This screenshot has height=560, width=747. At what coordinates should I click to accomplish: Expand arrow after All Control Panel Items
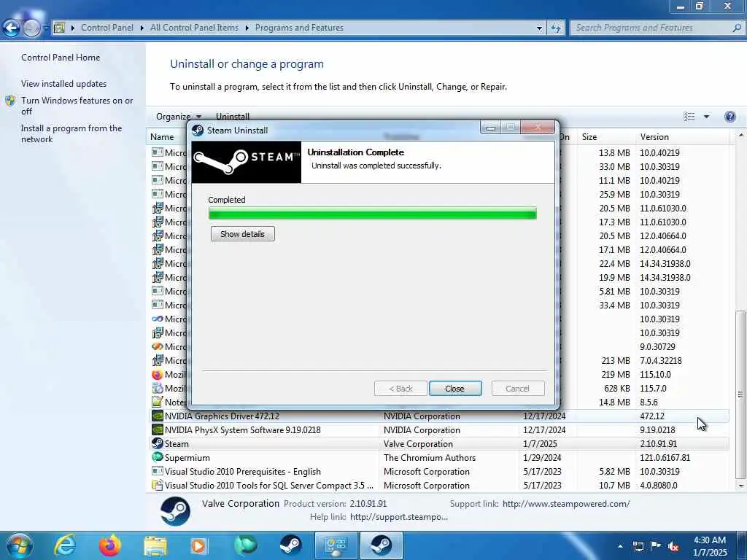tap(247, 28)
